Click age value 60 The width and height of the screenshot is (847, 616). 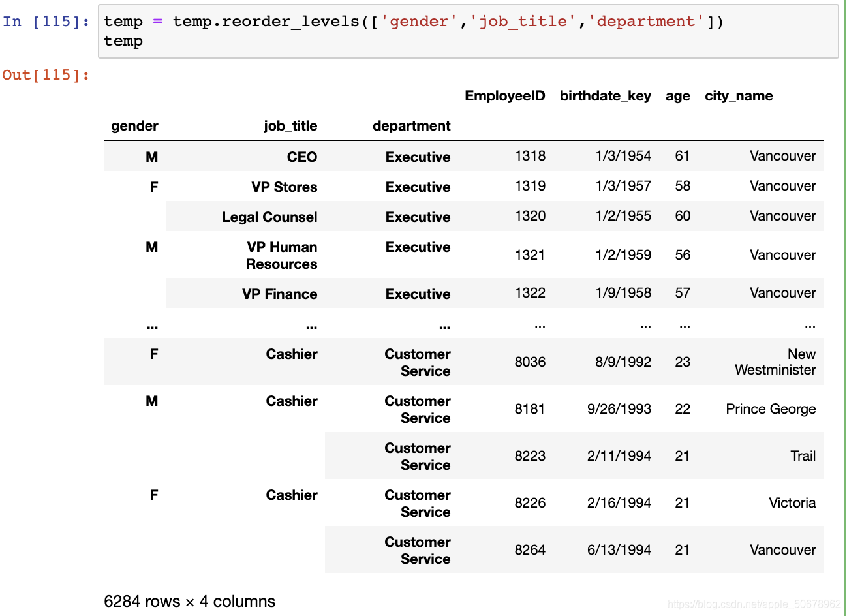(683, 216)
